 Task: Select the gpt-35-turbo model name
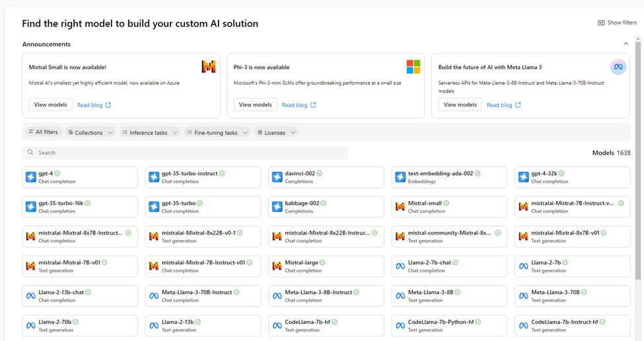[x=178, y=203]
